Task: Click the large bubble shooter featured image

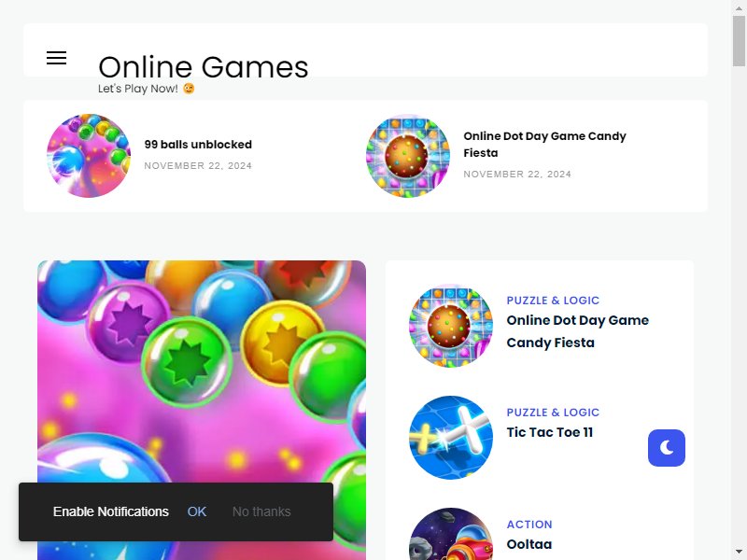Action: click(202, 410)
